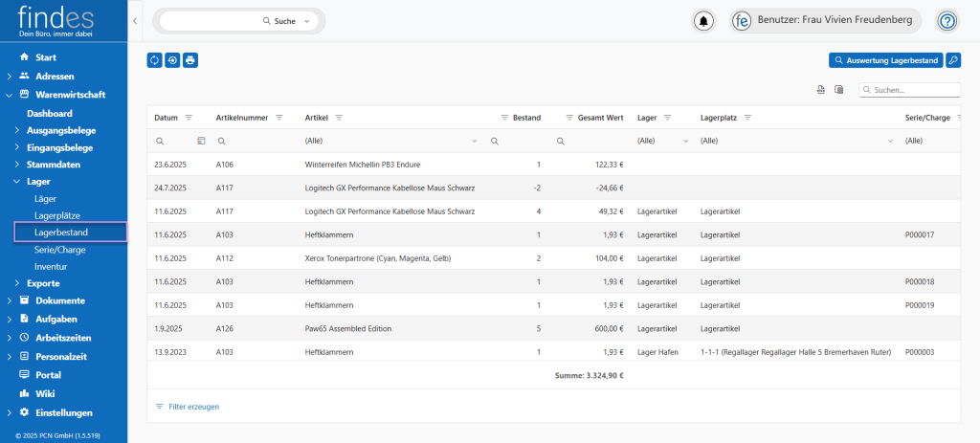Print the stock list via printer icon
980x443 pixels.
190,60
